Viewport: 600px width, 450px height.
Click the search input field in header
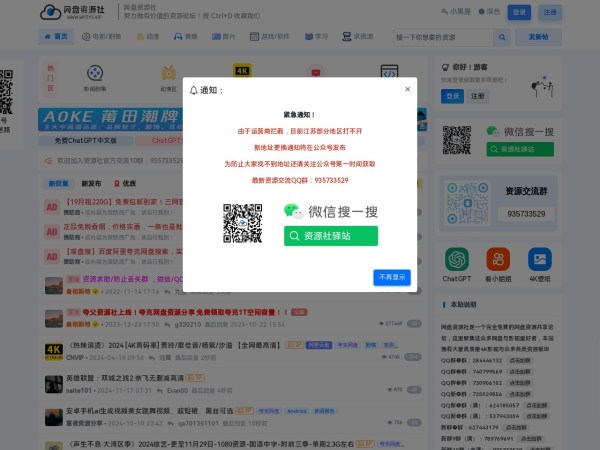[x=440, y=37]
